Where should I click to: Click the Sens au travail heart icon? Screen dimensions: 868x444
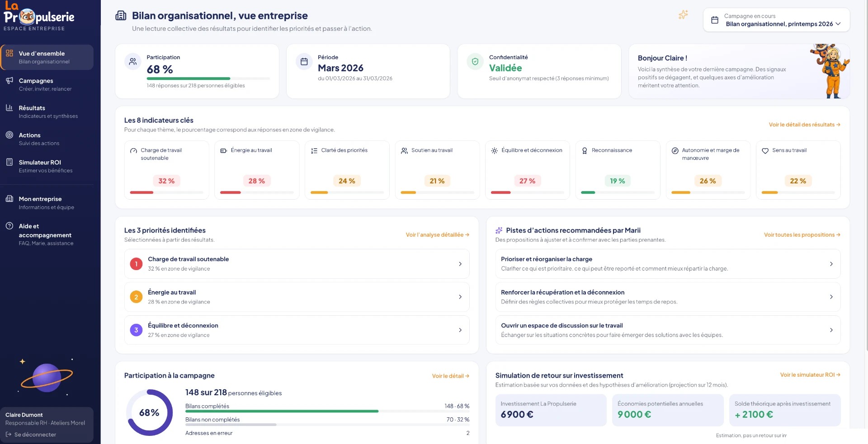pos(765,150)
